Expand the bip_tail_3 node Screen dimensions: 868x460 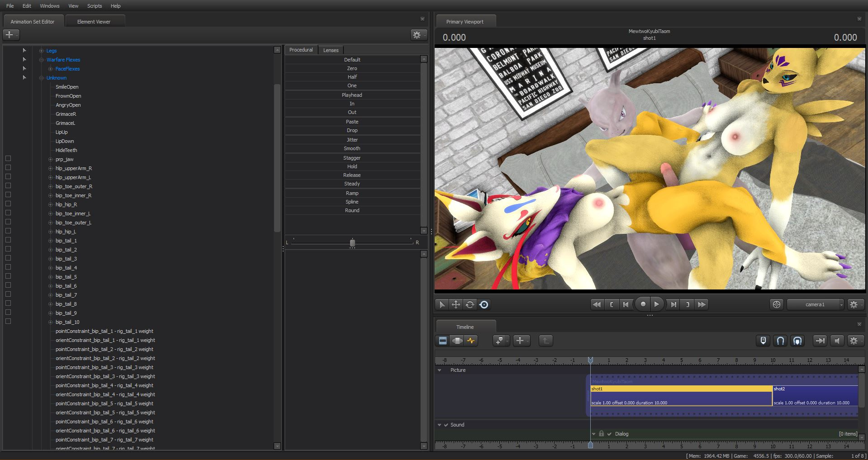coord(51,259)
